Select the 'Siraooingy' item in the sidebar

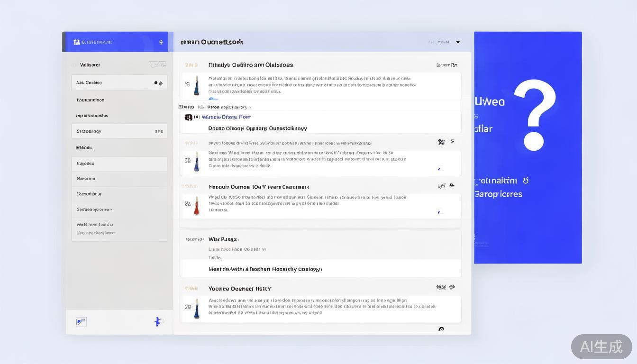click(x=89, y=131)
